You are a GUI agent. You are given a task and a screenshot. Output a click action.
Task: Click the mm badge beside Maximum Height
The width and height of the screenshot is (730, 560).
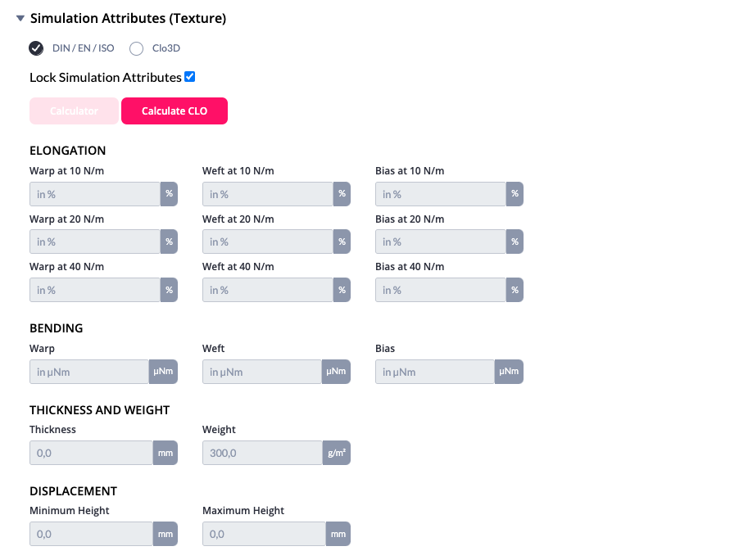338,534
